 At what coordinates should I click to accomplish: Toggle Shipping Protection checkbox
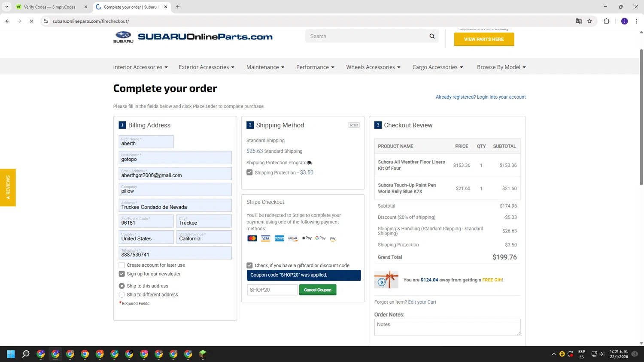pyautogui.click(x=249, y=172)
